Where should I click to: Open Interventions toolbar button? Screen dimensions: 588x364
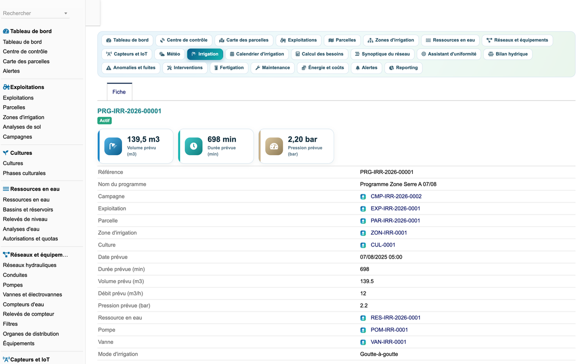click(x=185, y=68)
